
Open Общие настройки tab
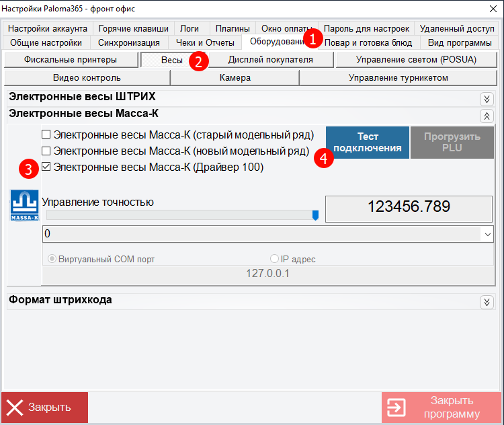46,42
